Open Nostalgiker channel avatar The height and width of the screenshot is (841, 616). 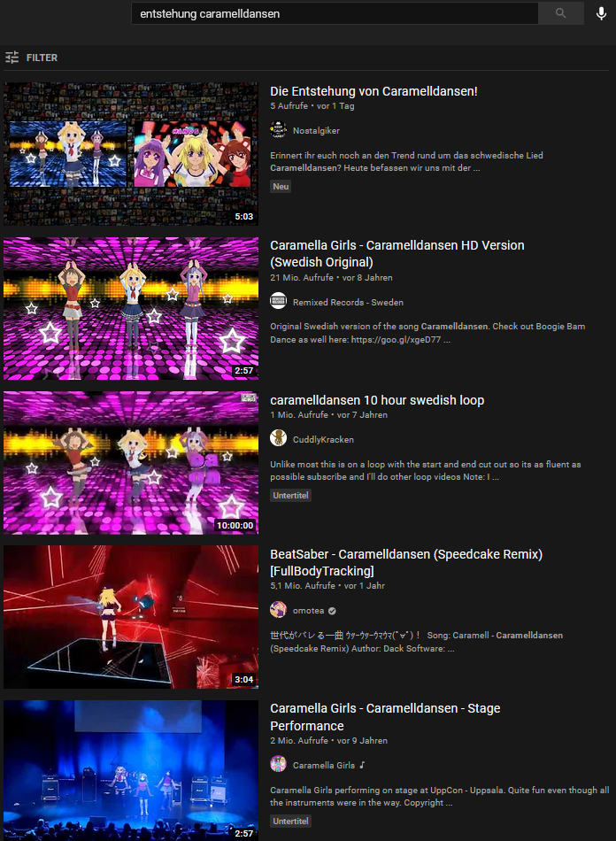coord(278,130)
